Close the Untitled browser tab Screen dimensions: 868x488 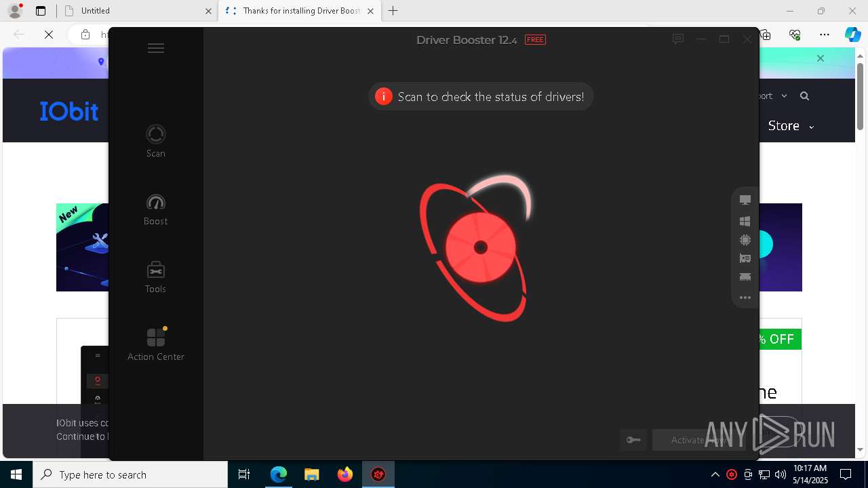pos(208,11)
